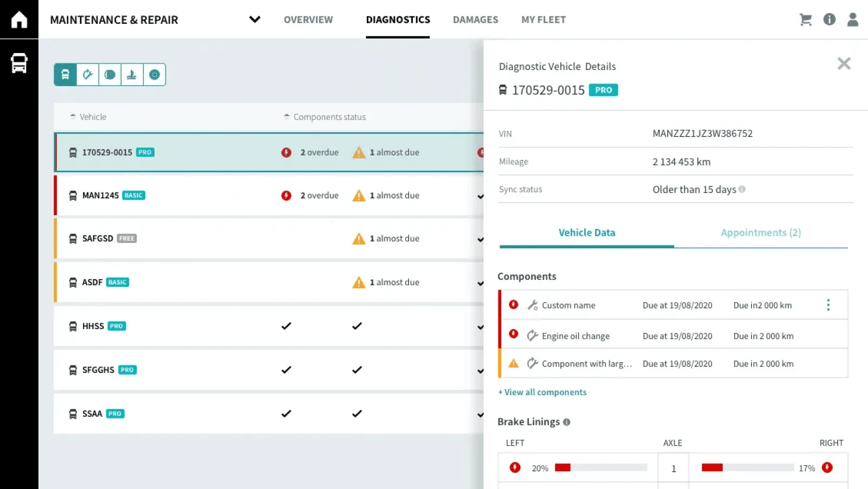Screen dimensions: 868x489
Task: Open the Appointments (2) tab
Action: (x=761, y=233)
